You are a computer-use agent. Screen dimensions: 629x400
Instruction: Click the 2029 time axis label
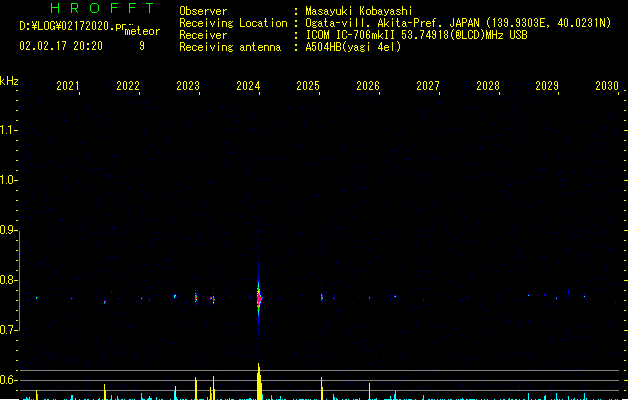pyautogui.click(x=547, y=85)
